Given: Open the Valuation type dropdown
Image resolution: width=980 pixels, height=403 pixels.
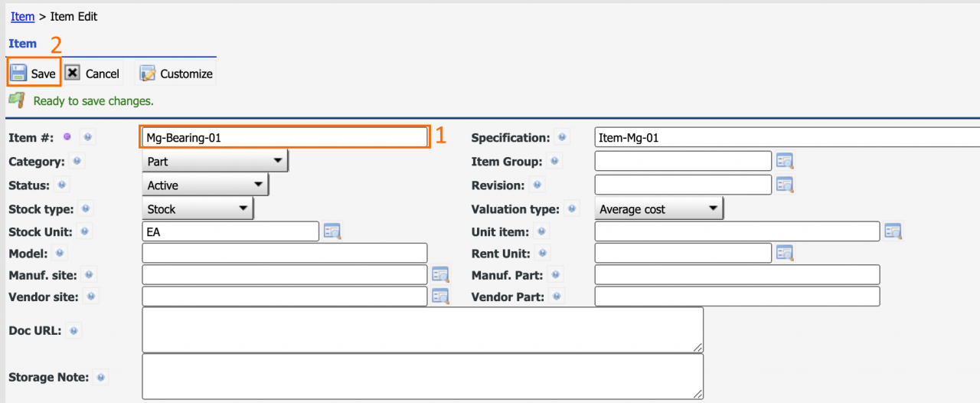Looking at the screenshot, I should click(x=658, y=209).
